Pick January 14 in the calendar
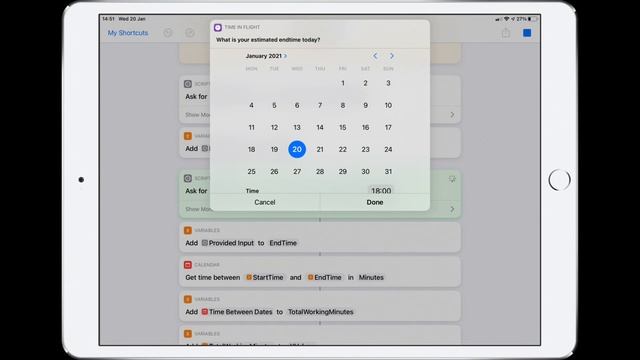 tap(320, 127)
